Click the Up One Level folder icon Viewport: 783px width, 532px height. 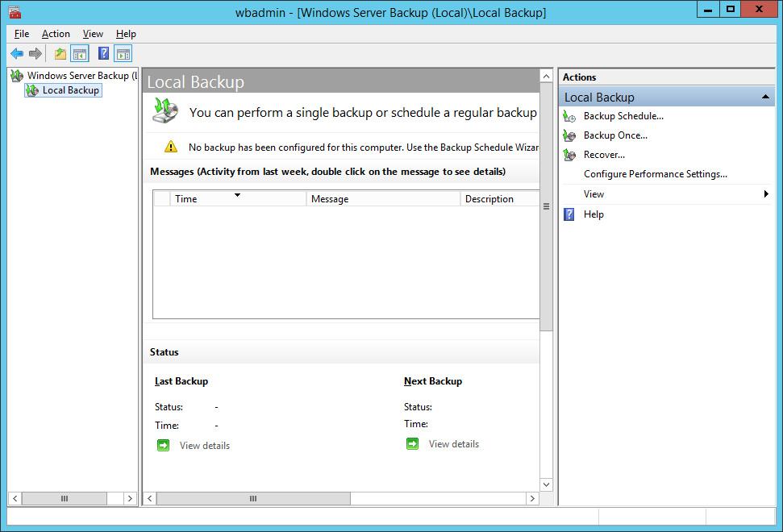pos(60,54)
